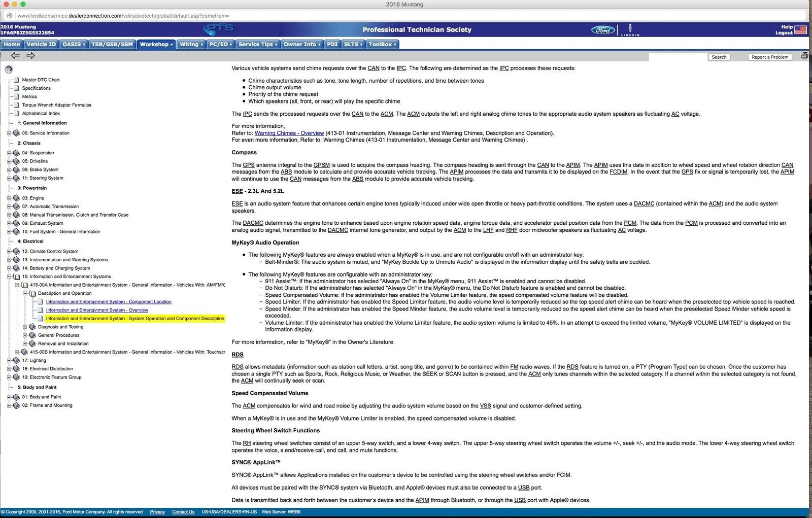Click the book icon beside 17: Lighting
Screen dimensions: 812x518
coord(16,360)
